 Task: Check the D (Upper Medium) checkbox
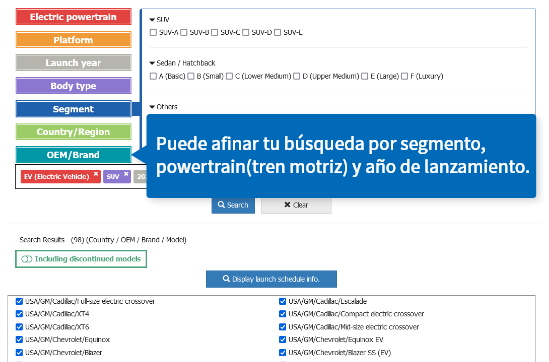[x=297, y=76]
